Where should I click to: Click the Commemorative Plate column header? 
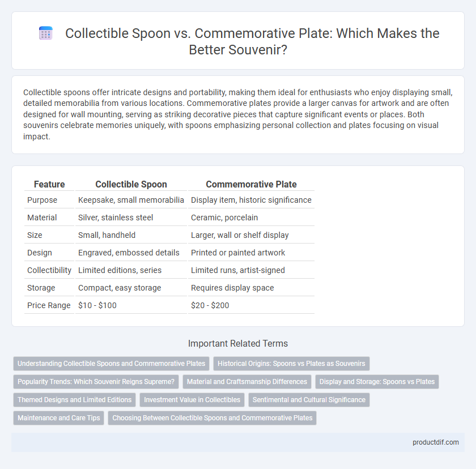[x=251, y=184]
